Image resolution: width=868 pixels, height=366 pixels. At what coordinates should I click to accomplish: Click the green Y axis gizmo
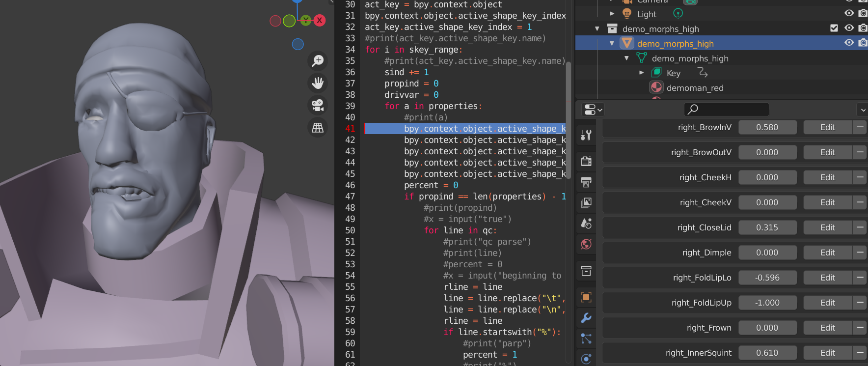(x=306, y=20)
